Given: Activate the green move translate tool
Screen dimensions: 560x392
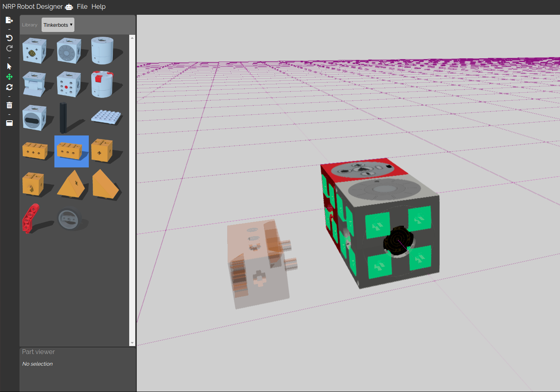Looking at the screenshot, I should [9, 77].
